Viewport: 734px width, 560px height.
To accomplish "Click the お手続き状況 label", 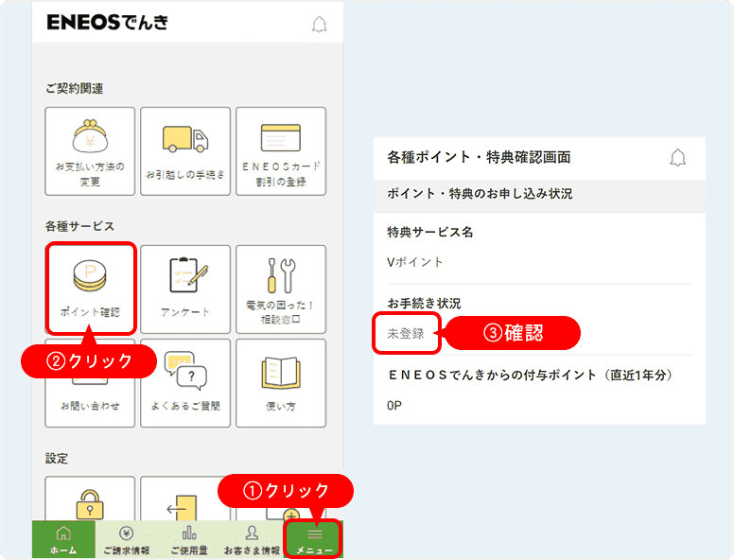I will pos(424,303).
